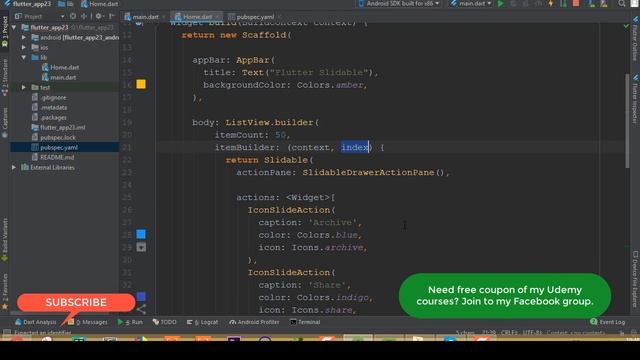The image size is (640, 360).
Task: Expand the ios folder in tree
Action: point(24,47)
